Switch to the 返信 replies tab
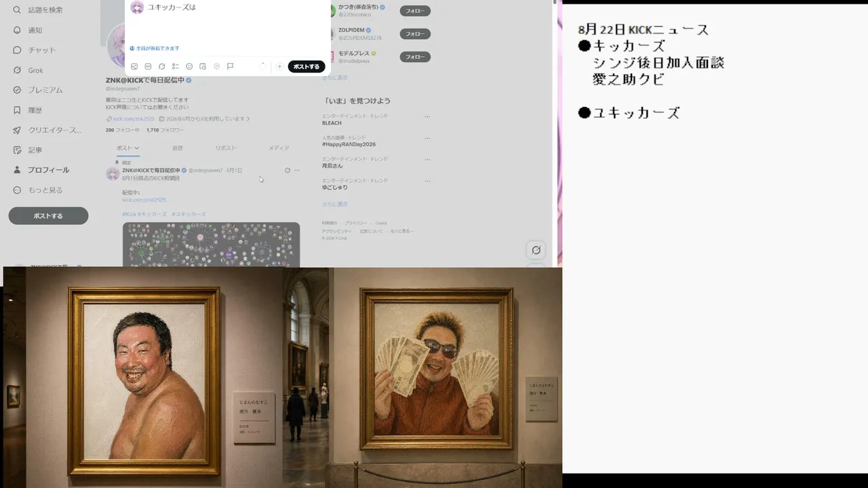This screenshot has width=868, height=488. (x=177, y=148)
